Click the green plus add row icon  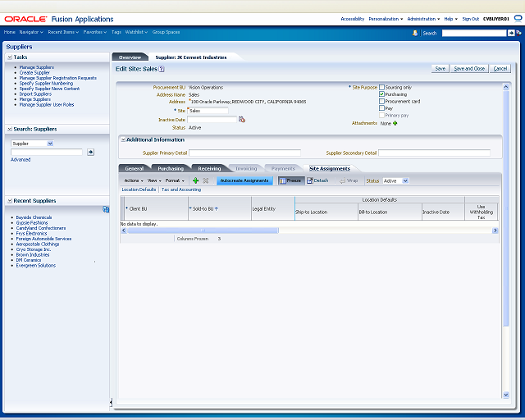tap(195, 180)
